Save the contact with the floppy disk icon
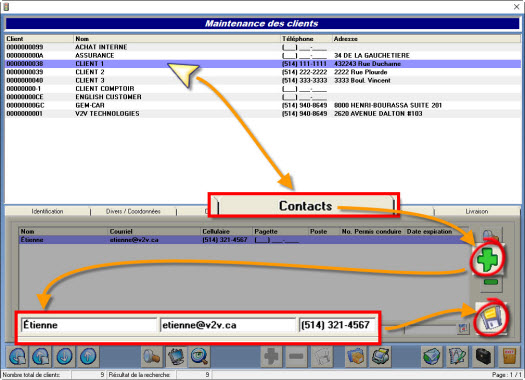Image resolution: width=525 pixels, height=380 pixels. click(x=491, y=319)
